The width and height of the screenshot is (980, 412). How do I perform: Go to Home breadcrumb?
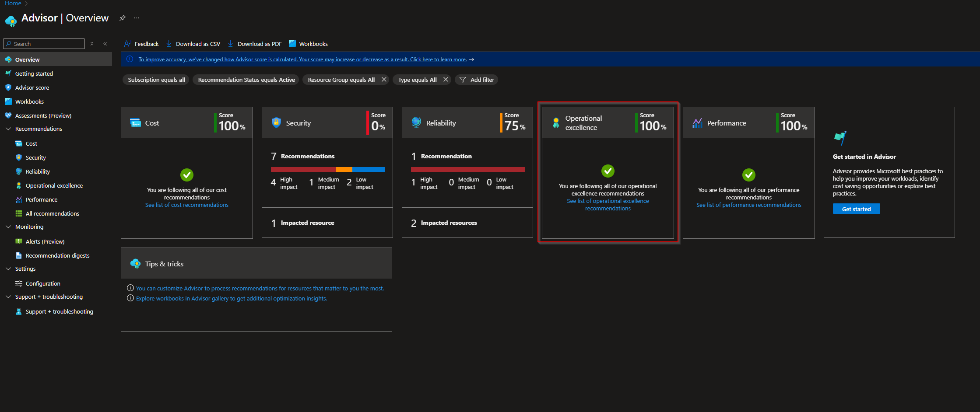pyautogui.click(x=13, y=3)
